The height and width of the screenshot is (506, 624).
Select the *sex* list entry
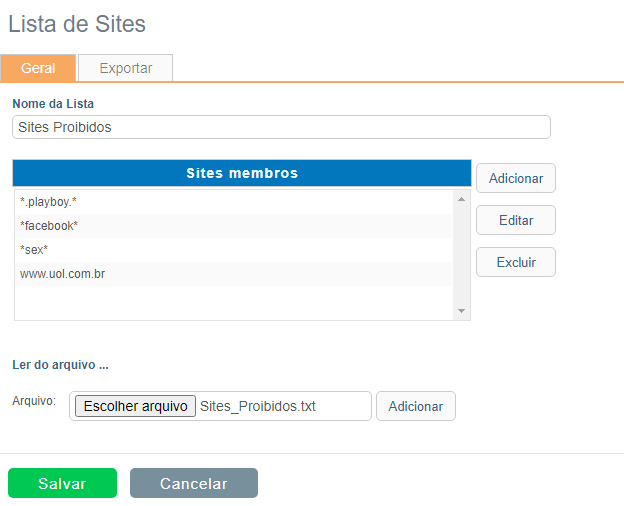click(x=234, y=250)
